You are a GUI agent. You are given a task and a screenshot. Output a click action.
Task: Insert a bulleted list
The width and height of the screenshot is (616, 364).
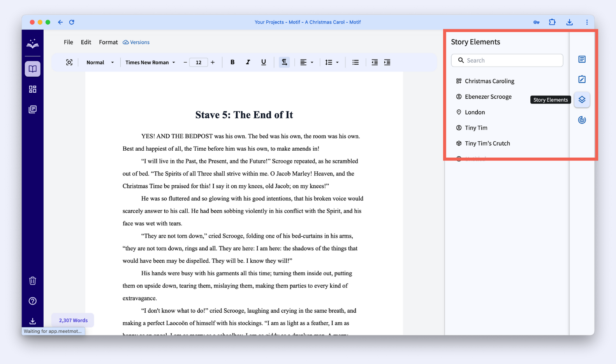356,62
